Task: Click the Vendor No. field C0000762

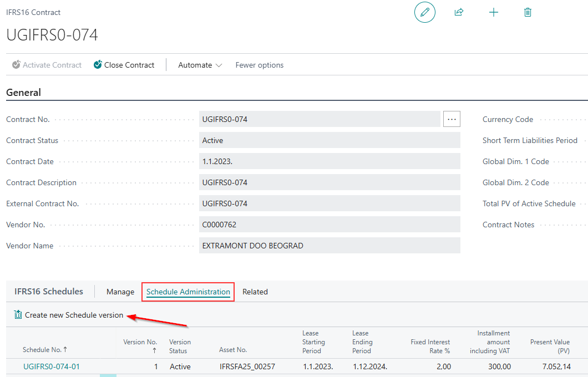Action: click(330, 225)
